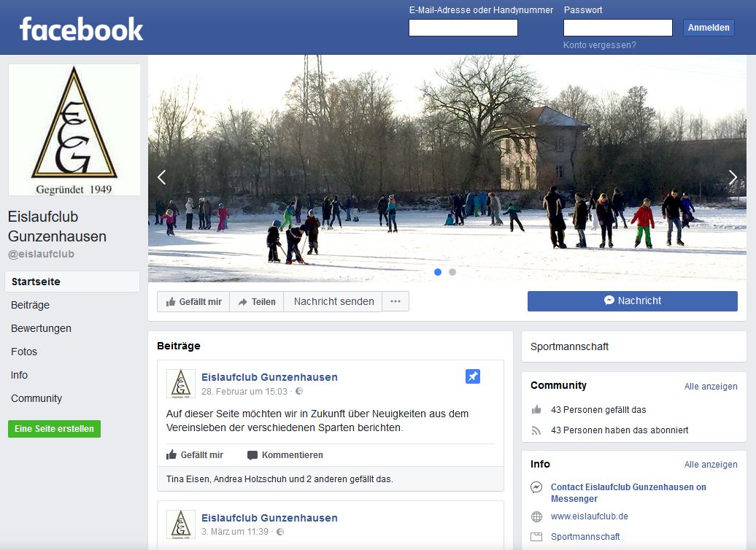The width and height of the screenshot is (756, 550).
Task: Click the Gefällt mir page button
Action: [193, 302]
